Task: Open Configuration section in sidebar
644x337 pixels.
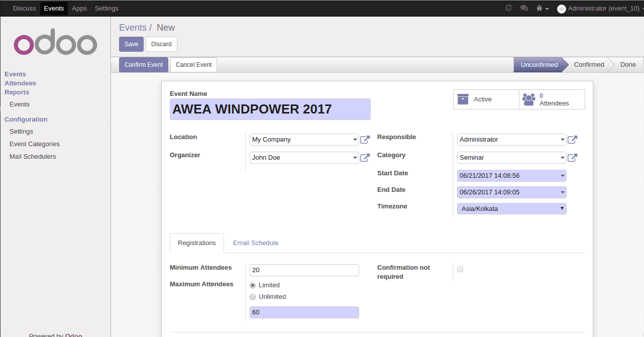Action: (26, 120)
